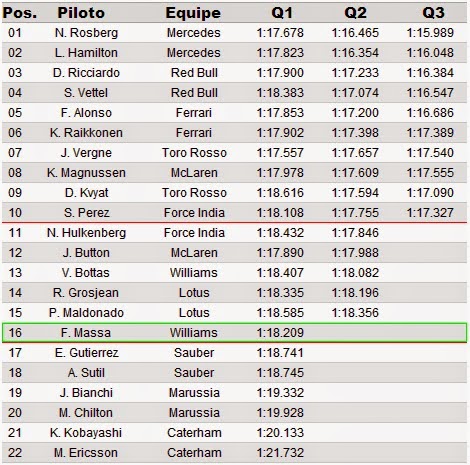This screenshot has width=470, height=465.
Task: Select J. Button driver name
Action: tap(86, 253)
